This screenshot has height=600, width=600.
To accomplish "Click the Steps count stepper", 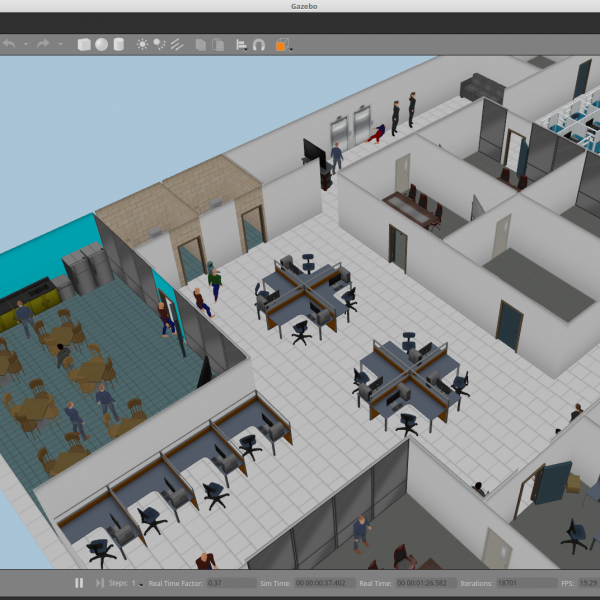I will click(137, 582).
